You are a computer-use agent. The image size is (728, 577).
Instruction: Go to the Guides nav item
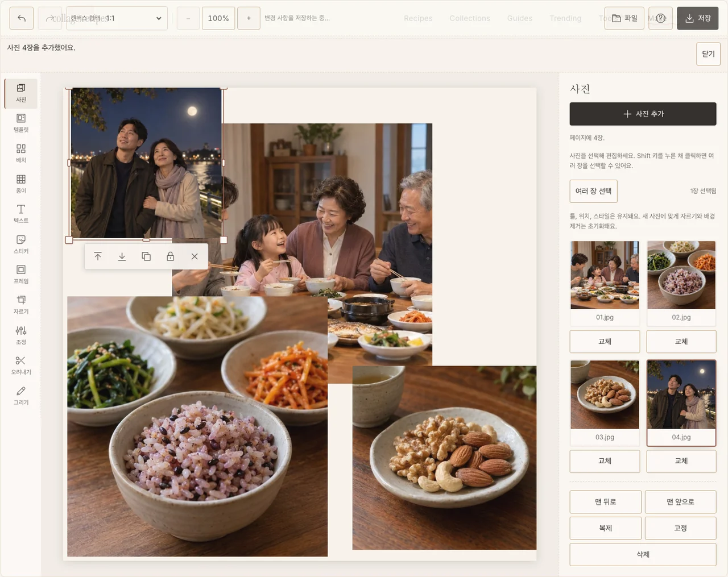coord(520,18)
